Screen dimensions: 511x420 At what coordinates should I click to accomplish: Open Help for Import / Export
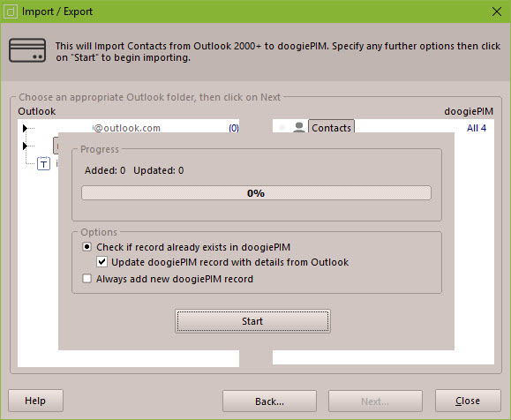point(35,401)
